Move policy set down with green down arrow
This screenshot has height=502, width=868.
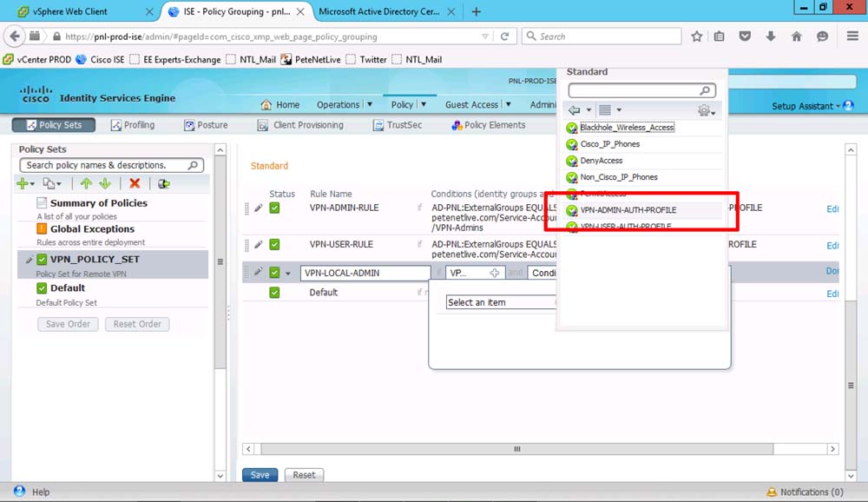point(105,183)
